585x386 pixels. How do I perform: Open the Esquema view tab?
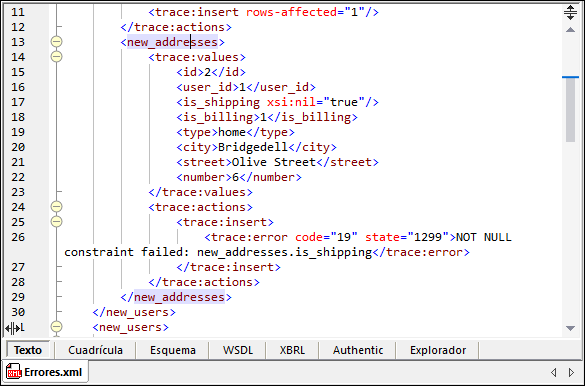(173, 350)
